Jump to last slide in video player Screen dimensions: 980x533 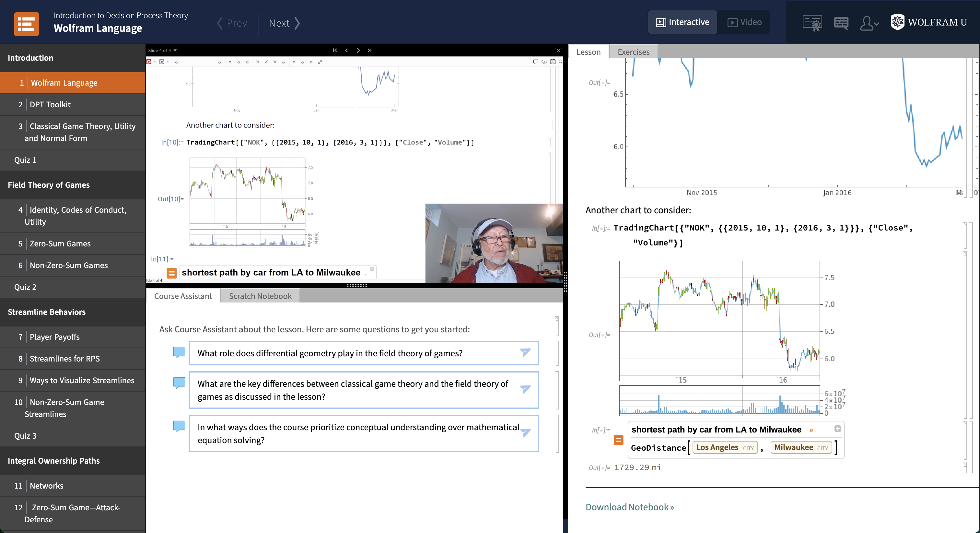point(369,50)
